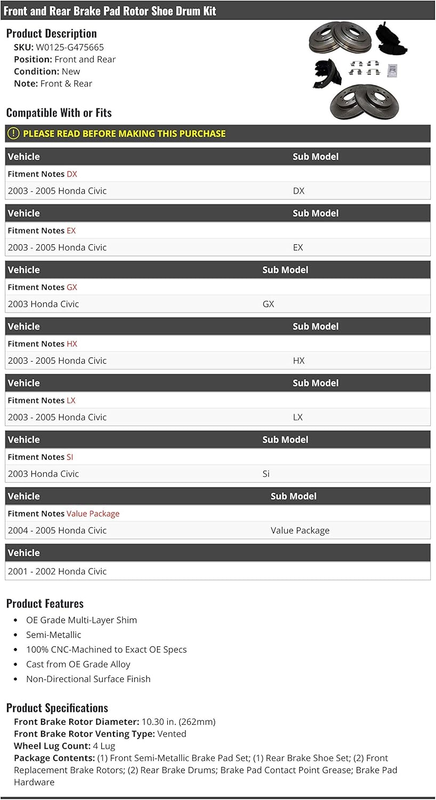Screen dimensions: 436x800
Task: Open the Value Package fitment notes link
Action: [93, 514]
